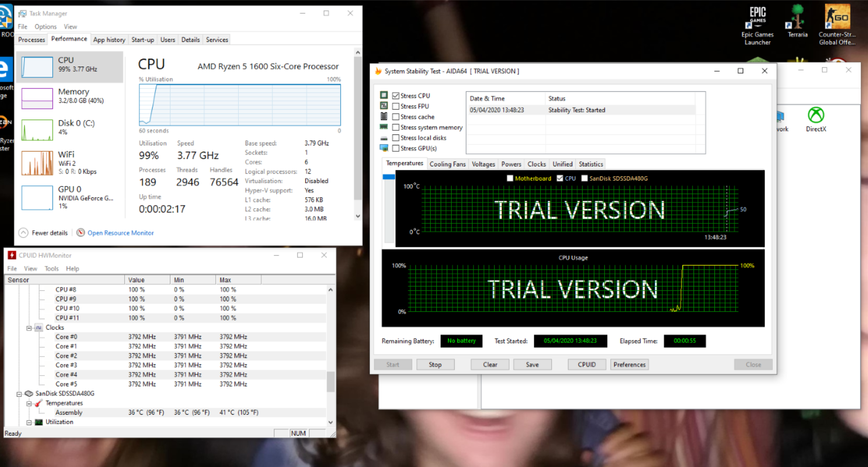Select Core #0 clock row in HWMonitor
Screen dimensions: 868x467
coord(165,337)
